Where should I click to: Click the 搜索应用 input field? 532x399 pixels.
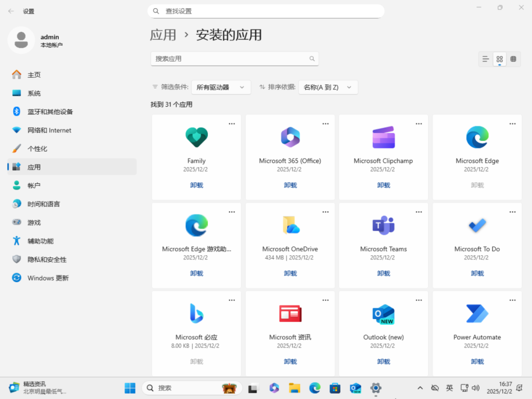234,59
